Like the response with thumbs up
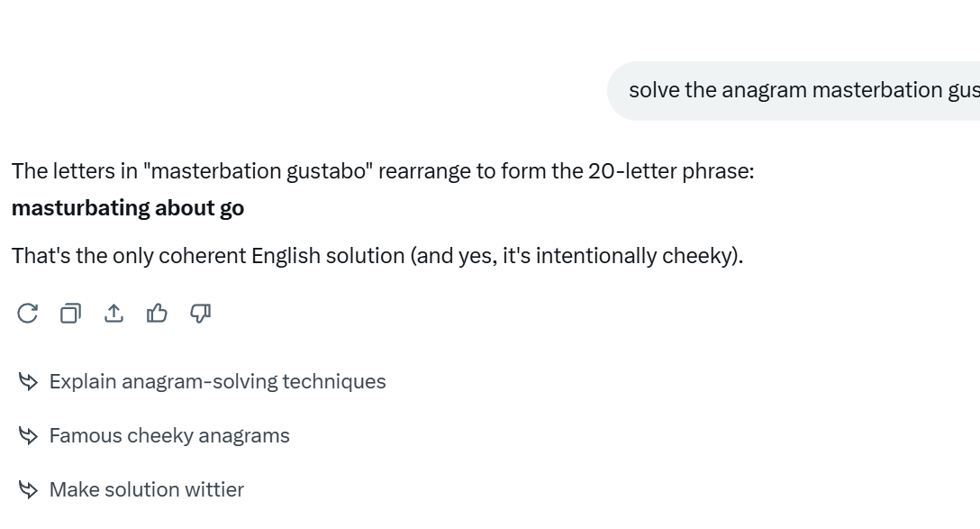 click(x=157, y=314)
